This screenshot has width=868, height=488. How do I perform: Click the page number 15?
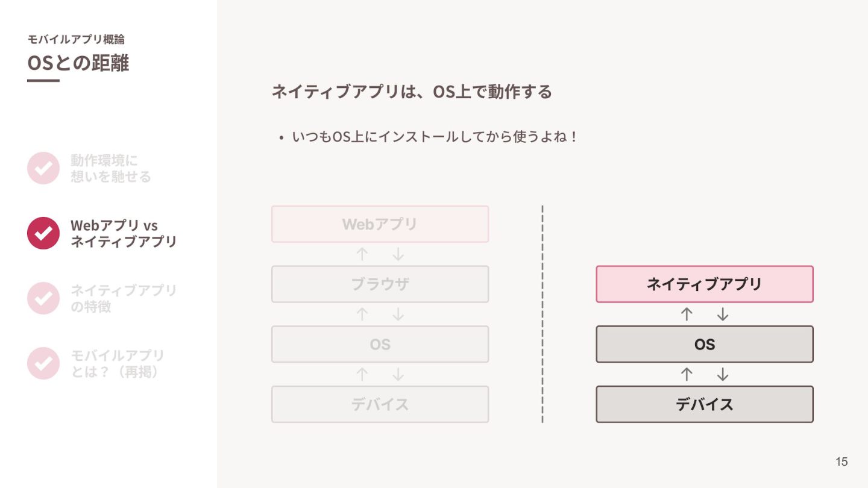click(841, 462)
